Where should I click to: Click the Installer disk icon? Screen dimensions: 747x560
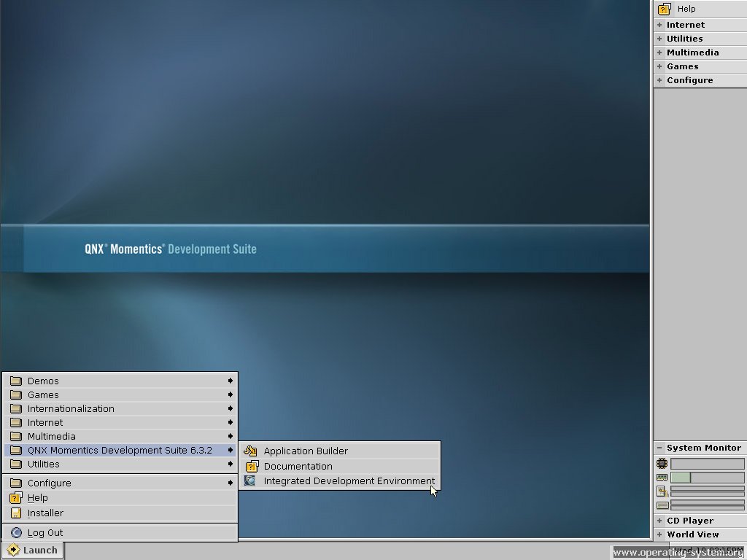16,513
